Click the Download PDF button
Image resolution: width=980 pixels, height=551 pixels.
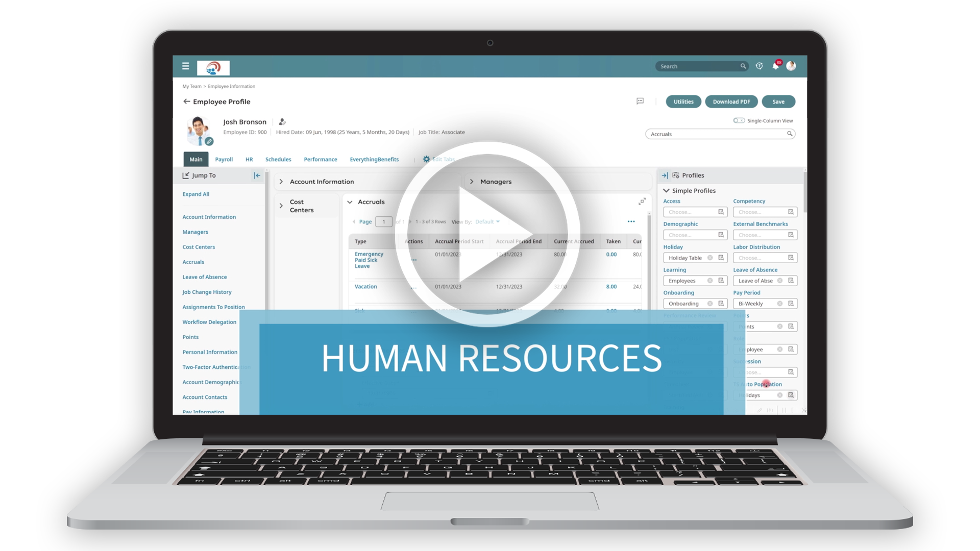(731, 102)
